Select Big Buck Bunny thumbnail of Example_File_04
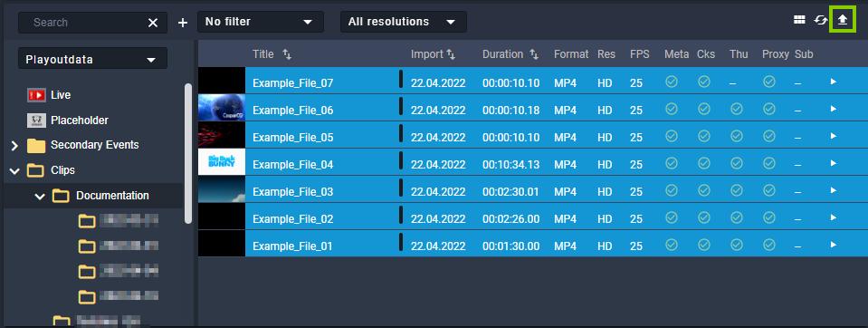 222,162
